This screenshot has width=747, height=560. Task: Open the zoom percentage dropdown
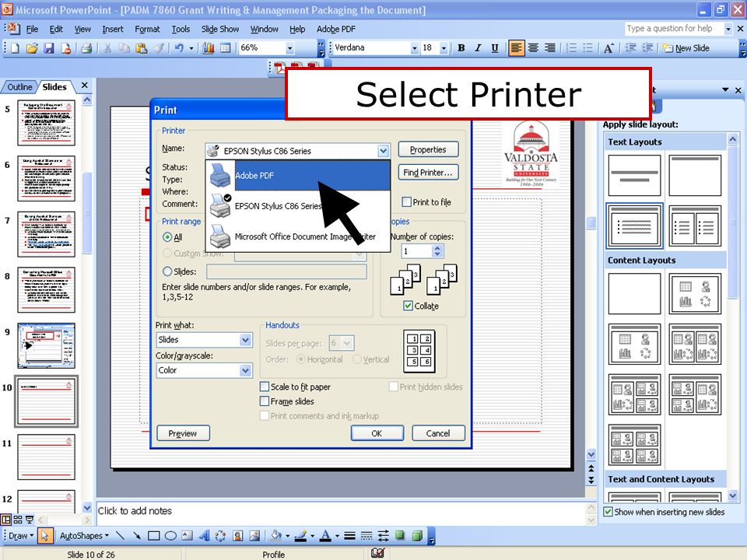pyautogui.click(x=289, y=48)
